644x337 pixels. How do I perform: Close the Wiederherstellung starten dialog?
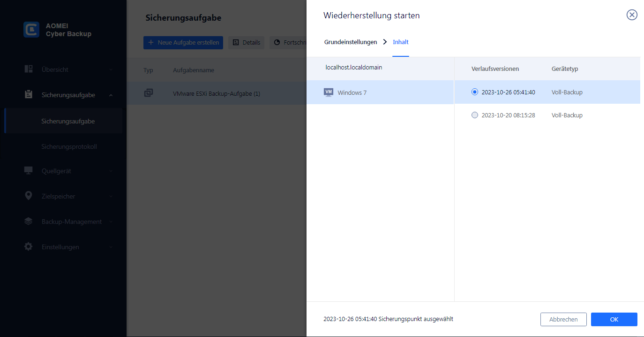(632, 15)
